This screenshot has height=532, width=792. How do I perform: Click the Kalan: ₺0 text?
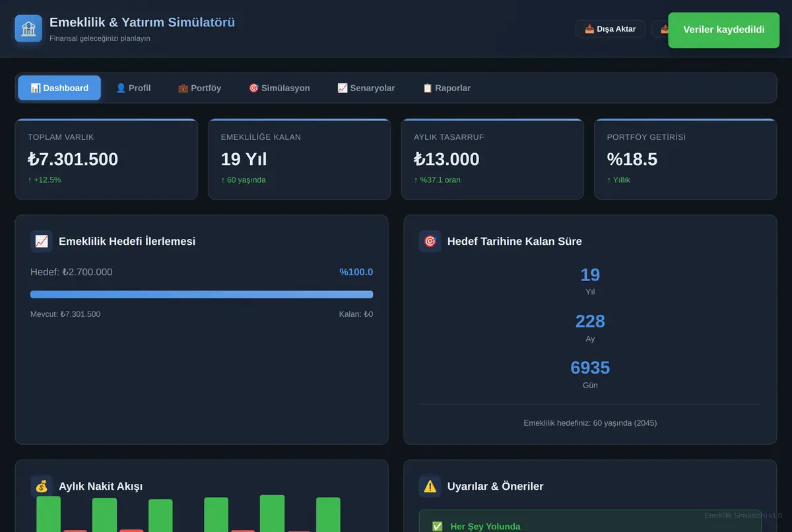point(356,314)
